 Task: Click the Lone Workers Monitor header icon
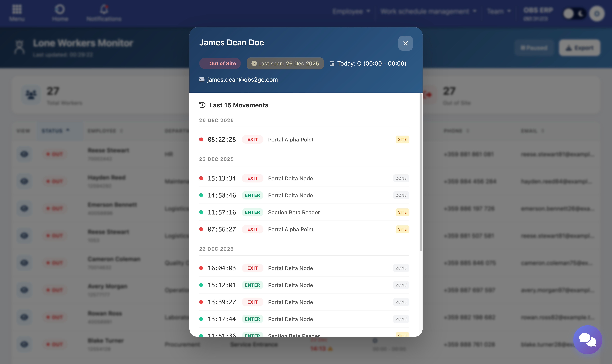(19, 47)
